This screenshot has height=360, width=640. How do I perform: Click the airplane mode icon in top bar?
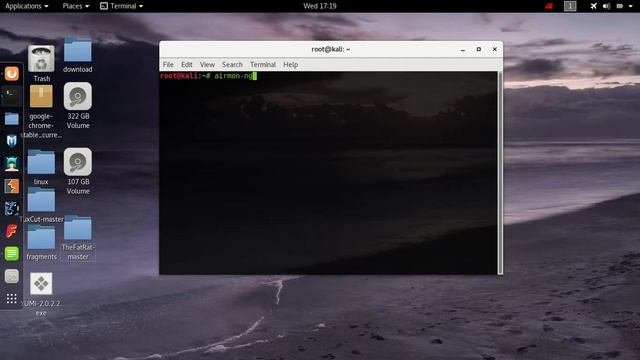[593, 6]
